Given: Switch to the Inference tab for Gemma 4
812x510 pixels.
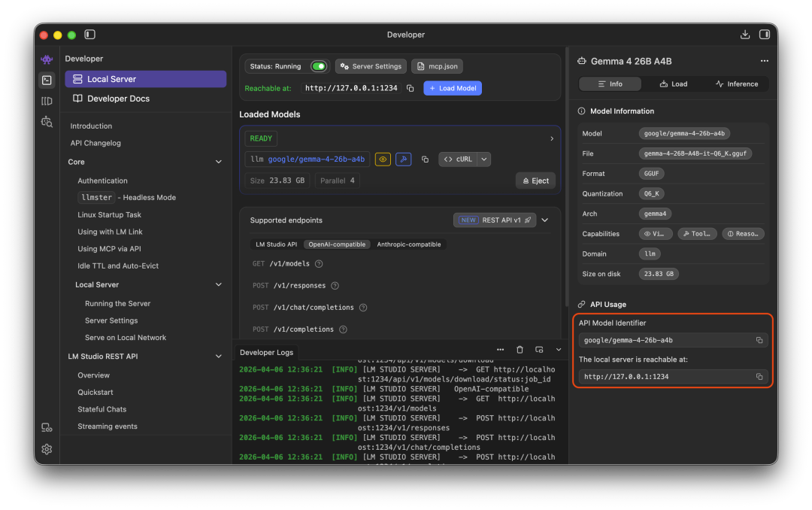Looking at the screenshot, I should pyautogui.click(x=736, y=83).
